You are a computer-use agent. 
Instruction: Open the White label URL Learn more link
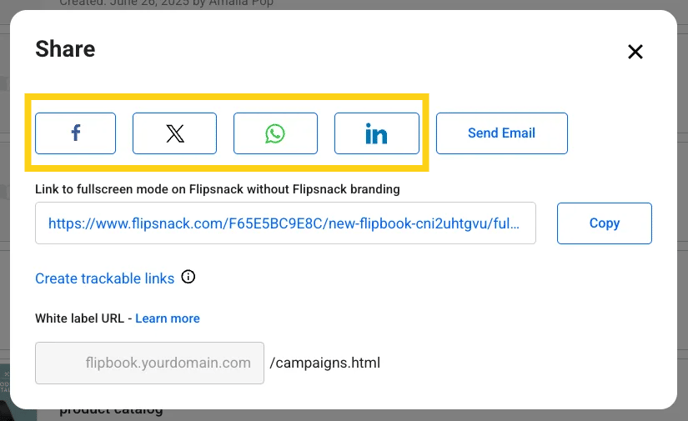click(x=167, y=318)
